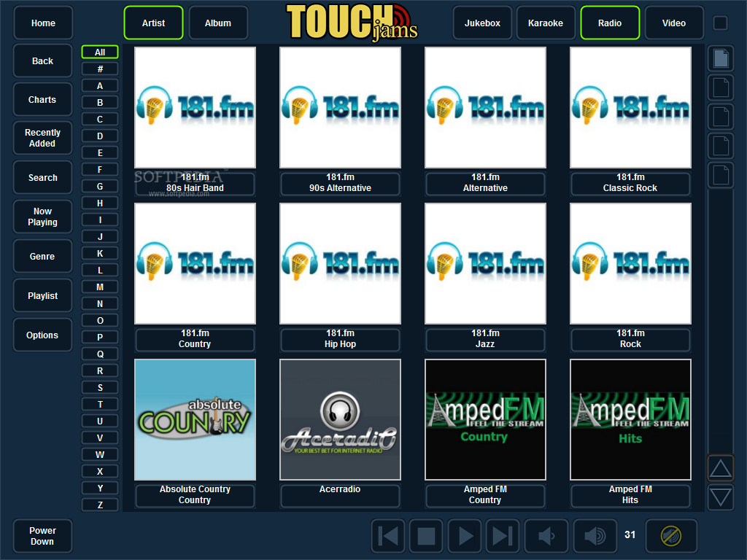Filter stations by letter C
Image resolution: width=747 pixels, height=560 pixels.
(x=100, y=119)
